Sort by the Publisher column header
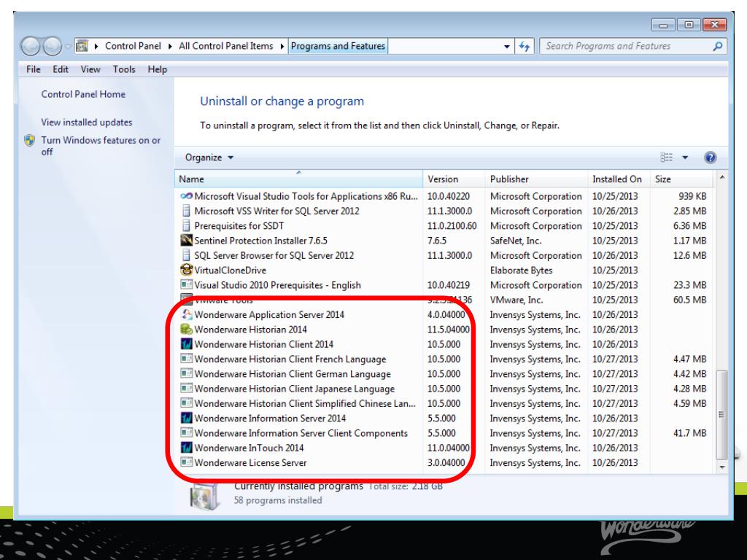This screenshot has width=747, height=560. tap(536, 179)
